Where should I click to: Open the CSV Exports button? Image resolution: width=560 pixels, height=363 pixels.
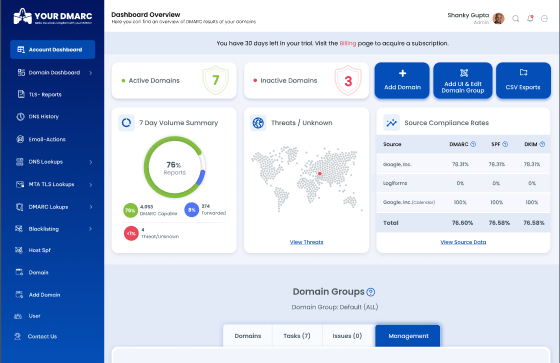[x=523, y=80]
